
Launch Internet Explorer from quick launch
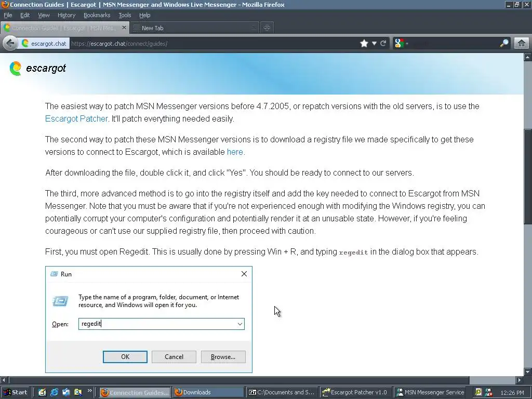(54, 392)
